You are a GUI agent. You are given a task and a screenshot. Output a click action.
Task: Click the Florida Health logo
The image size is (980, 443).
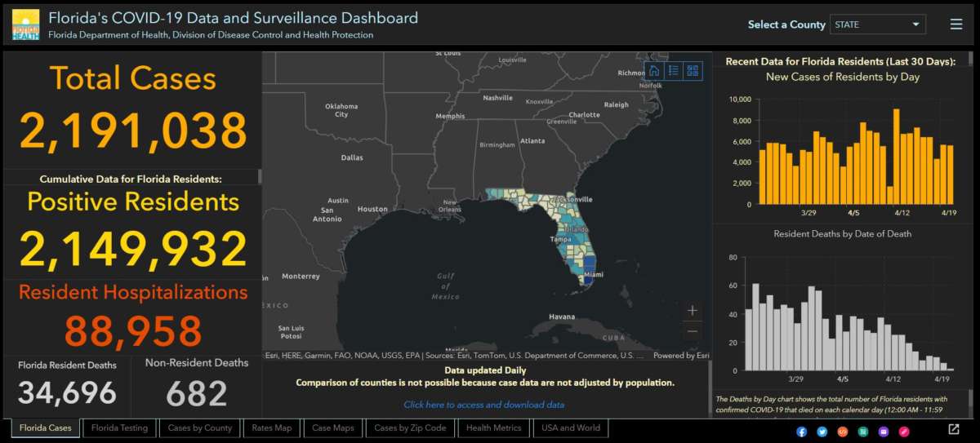point(25,25)
